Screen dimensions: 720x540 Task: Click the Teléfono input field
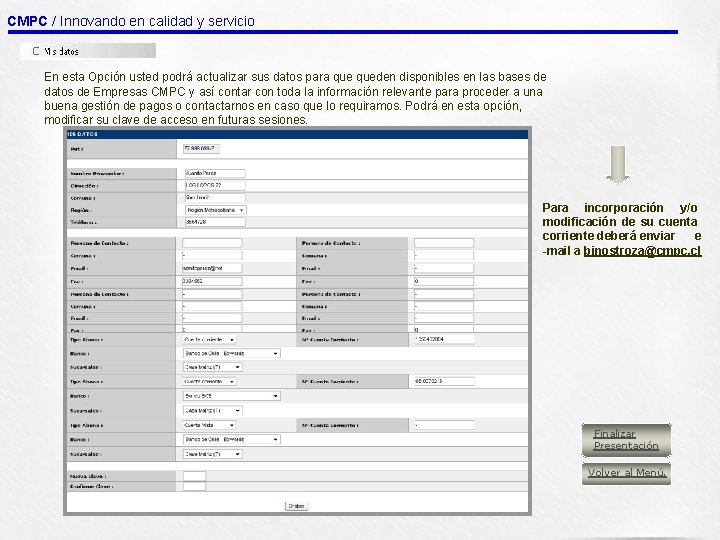[215, 222]
